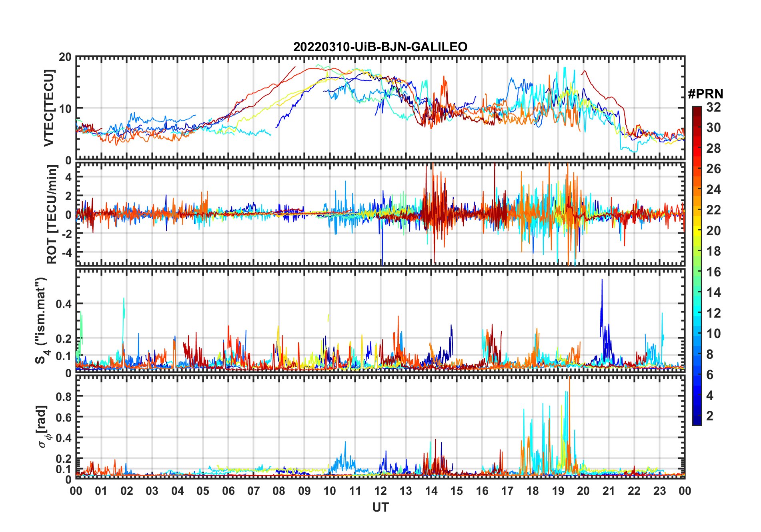Click the x-axis tick label 23
761x532 pixels.
[659, 491]
